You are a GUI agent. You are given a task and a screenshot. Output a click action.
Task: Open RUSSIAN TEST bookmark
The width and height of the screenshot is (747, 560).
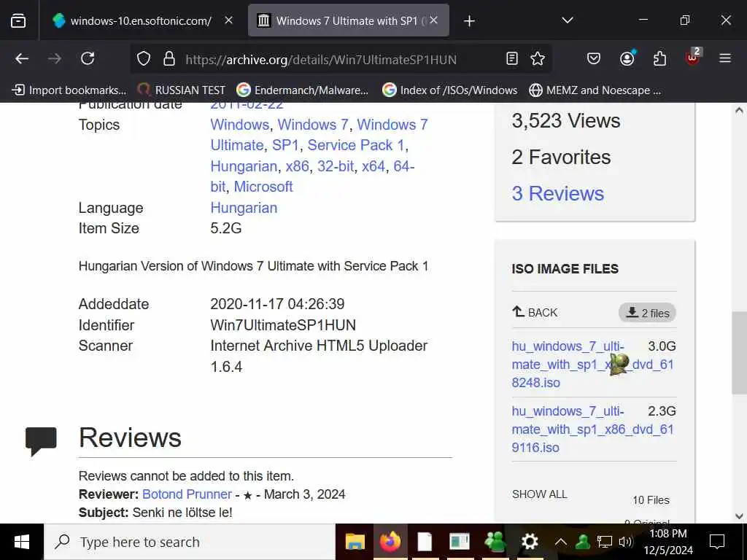pos(182,90)
